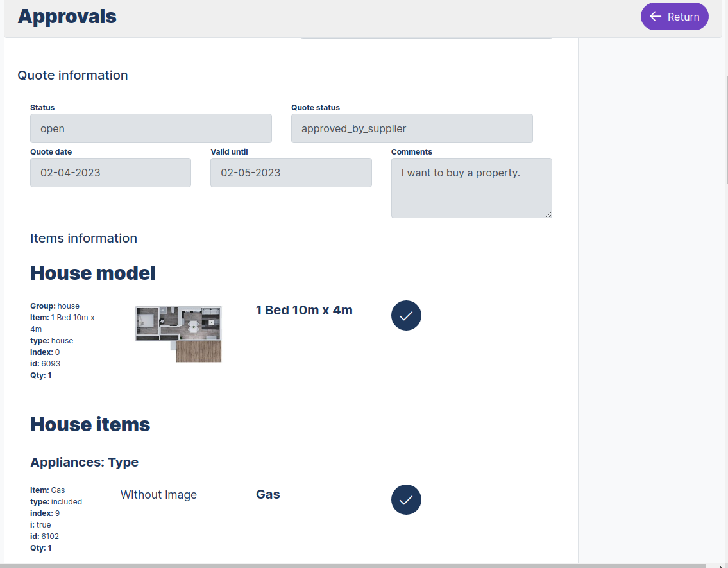Image resolution: width=728 pixels, height=568 pixels.
Task: Click the House items section heading
Action: [89, 424]
